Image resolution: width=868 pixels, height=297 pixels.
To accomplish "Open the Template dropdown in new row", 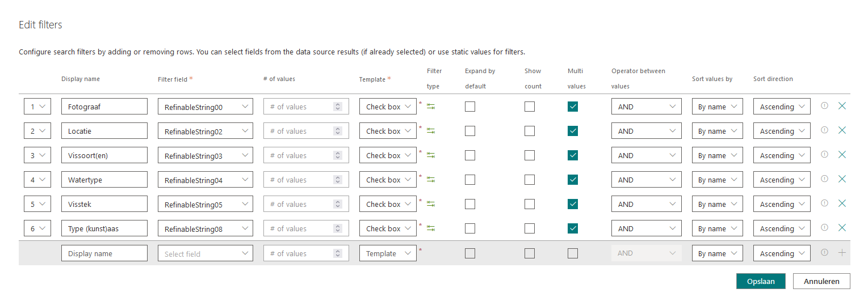I will coord(388,253).
